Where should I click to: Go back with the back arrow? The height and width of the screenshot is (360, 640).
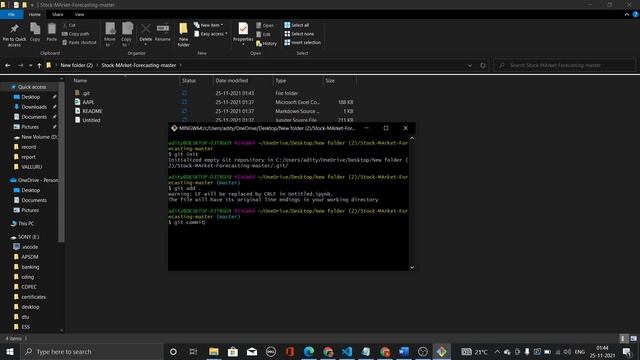8,65
